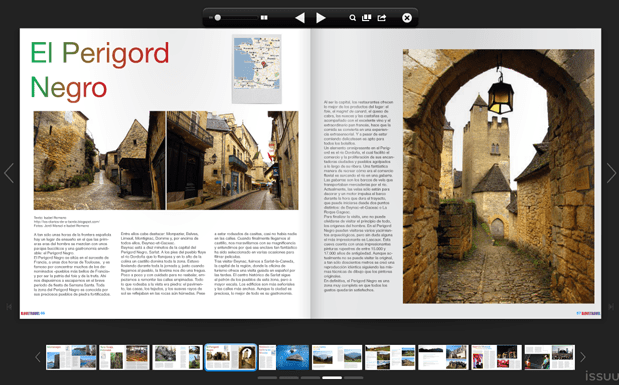The width and height of the screenshot is (619, 385).
Task: Flip forward with the right page-edge chevron
Action: tap(611, 173)
